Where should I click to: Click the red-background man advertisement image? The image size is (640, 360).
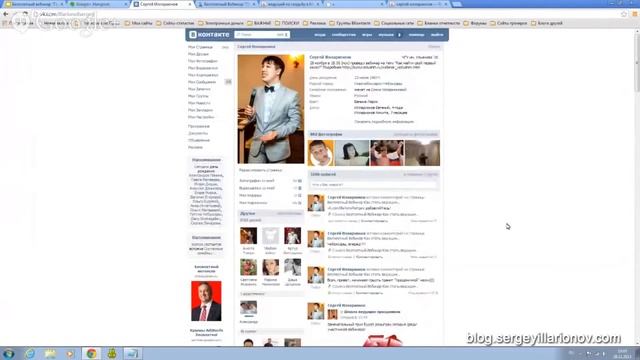(206, 301)
